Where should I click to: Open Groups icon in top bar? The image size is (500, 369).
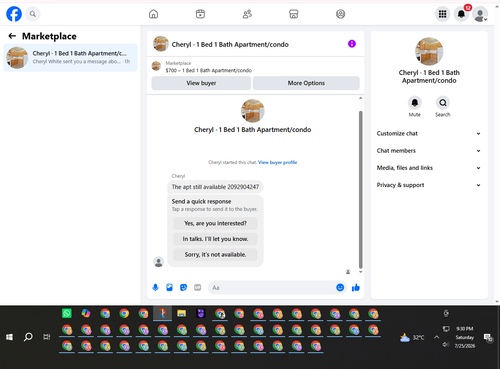tap(340, 14)
